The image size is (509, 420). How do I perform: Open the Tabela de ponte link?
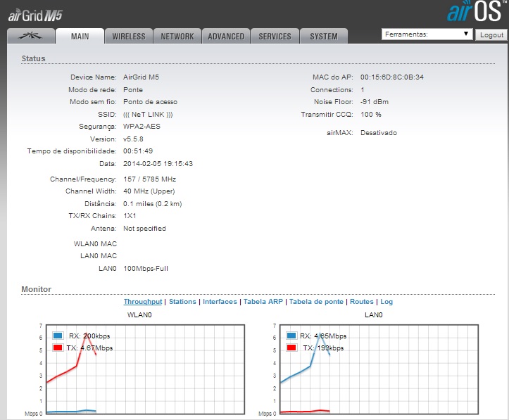click(x=316, y=302)
